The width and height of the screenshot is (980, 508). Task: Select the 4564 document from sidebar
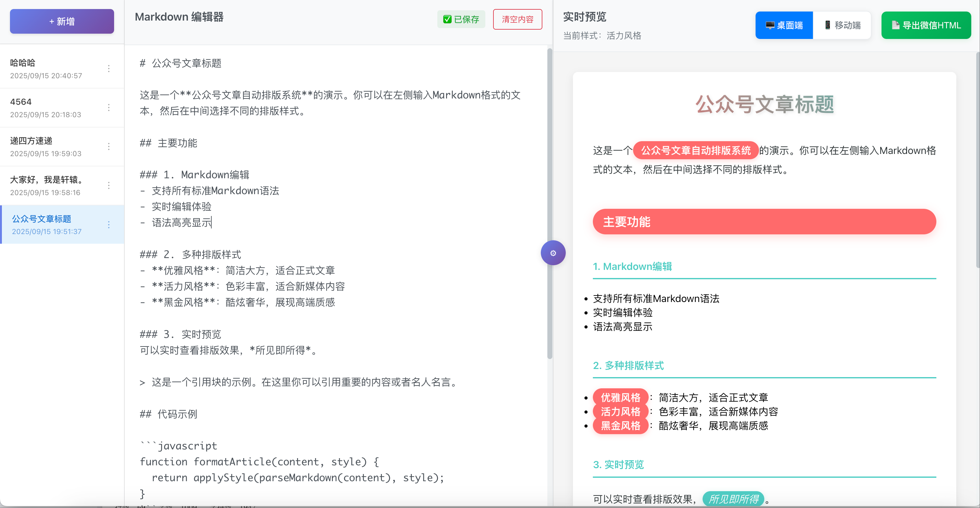(x=50, y=108)
